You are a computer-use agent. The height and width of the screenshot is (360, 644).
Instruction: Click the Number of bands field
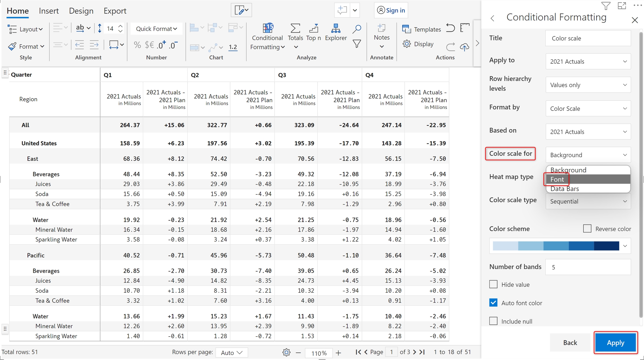[588, 267]
